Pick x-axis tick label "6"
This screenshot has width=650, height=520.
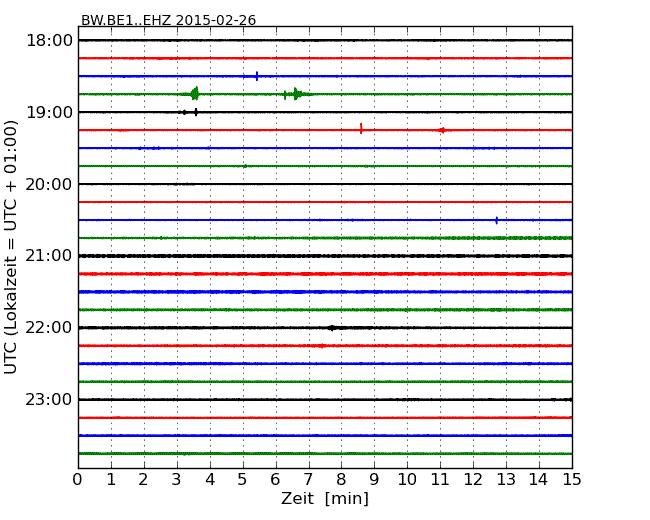[x=275, y=479]
